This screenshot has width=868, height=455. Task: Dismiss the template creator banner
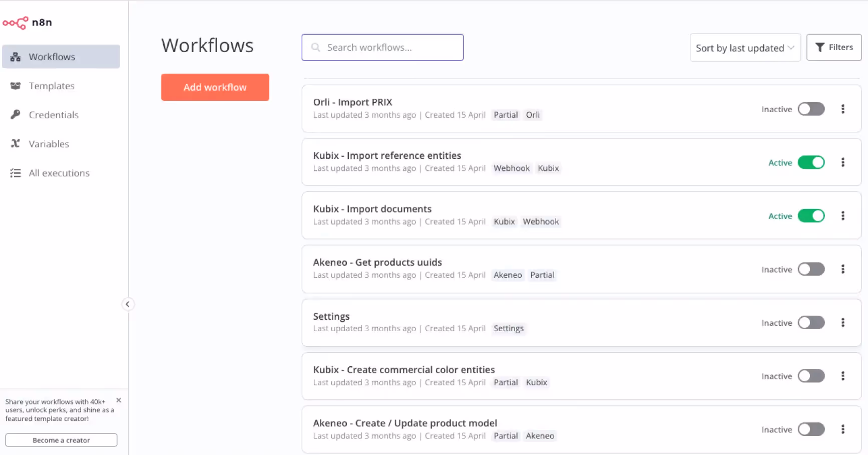[119, 400]
